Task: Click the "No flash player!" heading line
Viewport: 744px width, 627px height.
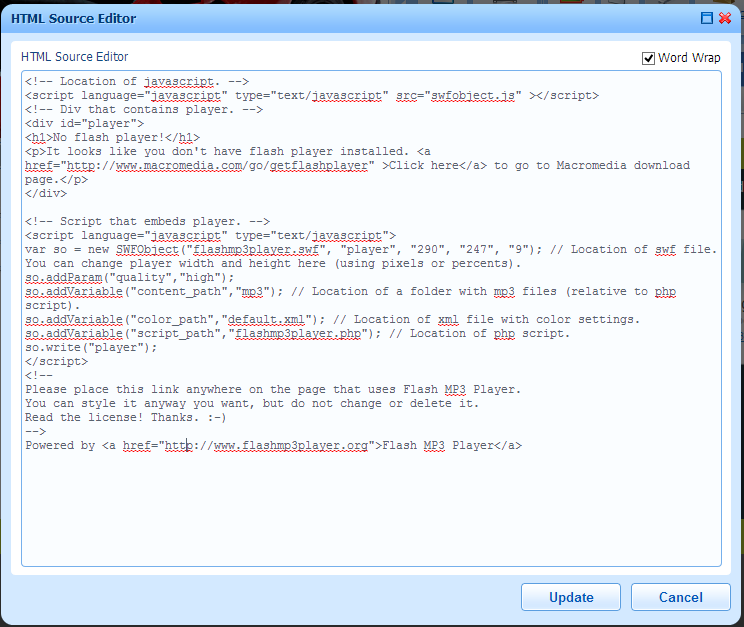Action: [112, 138]
